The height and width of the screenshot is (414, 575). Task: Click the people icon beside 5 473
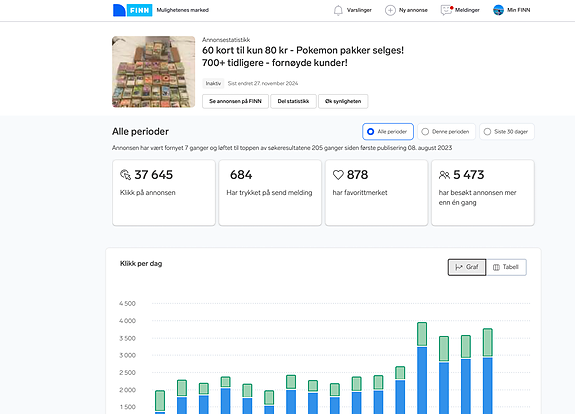[444, 175]
